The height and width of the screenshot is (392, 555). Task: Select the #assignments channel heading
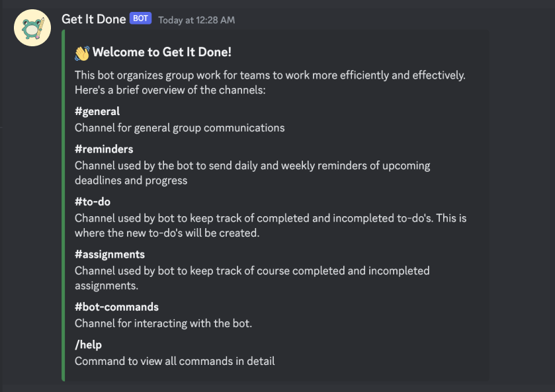click(110, 255)
